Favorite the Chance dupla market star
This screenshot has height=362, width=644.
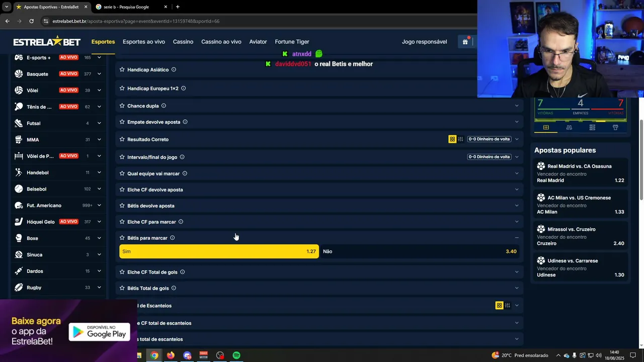(x=122, y=106)
